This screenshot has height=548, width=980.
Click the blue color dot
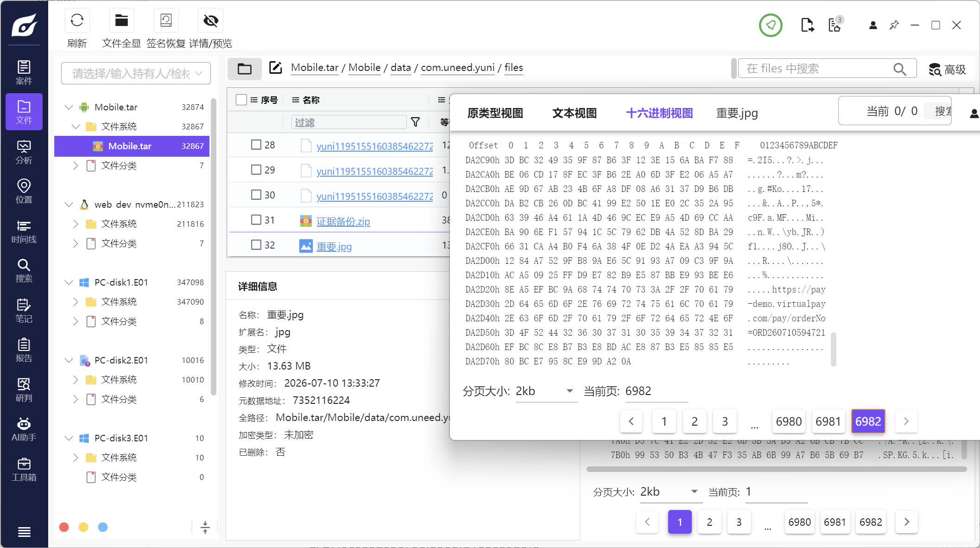103,527
